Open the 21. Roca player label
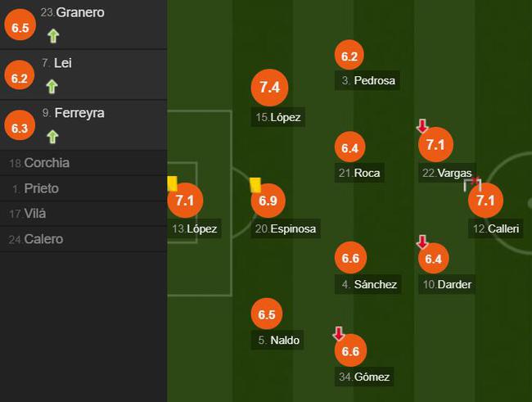Image resolution: width=532 pixels, height=402 pixels. click(359, 173)
